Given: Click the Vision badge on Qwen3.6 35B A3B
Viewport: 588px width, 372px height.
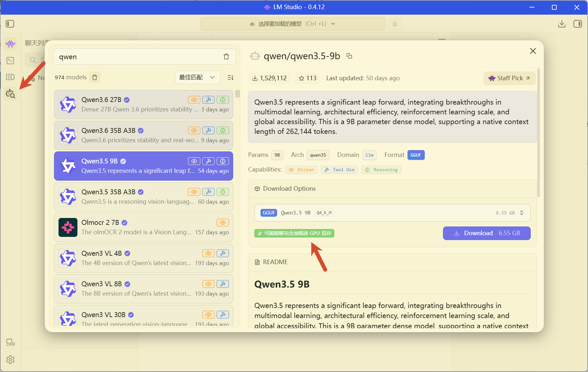Looking at the screenshot, I should tap(194, 131).
